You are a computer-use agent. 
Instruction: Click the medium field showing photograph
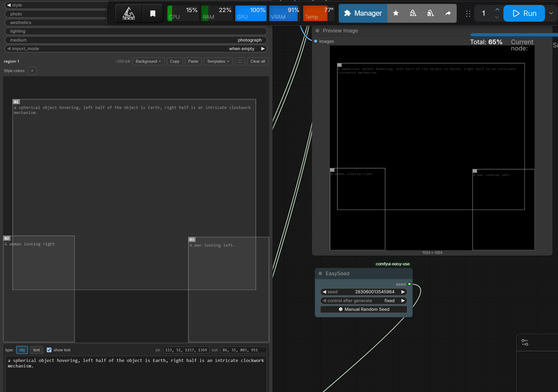click(136, 40)
